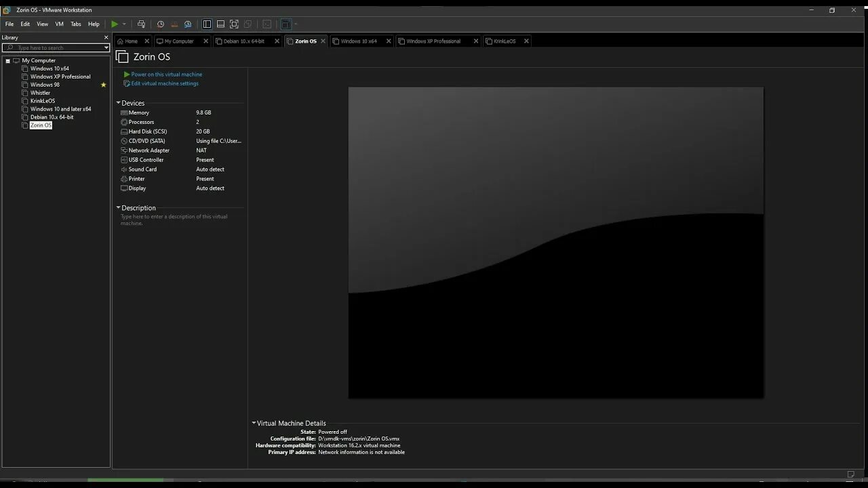
Task: Toggle the Show library sidebar toolbar icon
Action: click(x=207, y=24)
